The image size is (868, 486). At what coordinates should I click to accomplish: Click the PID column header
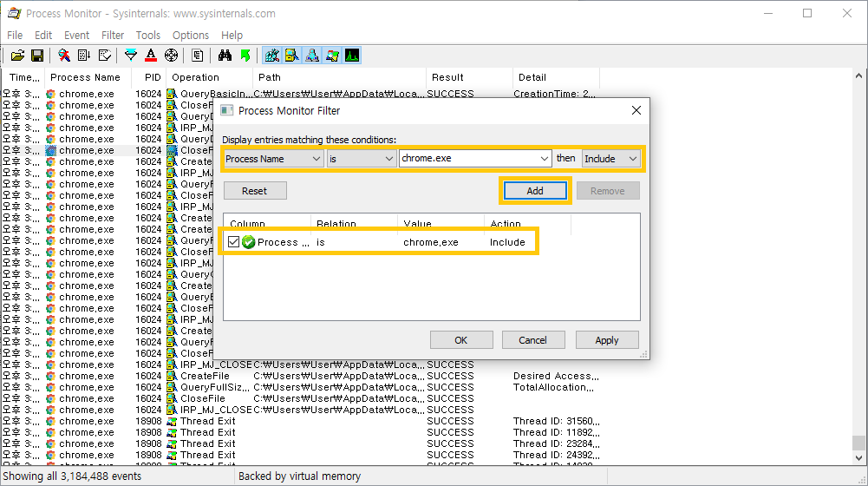click(149, 77)
